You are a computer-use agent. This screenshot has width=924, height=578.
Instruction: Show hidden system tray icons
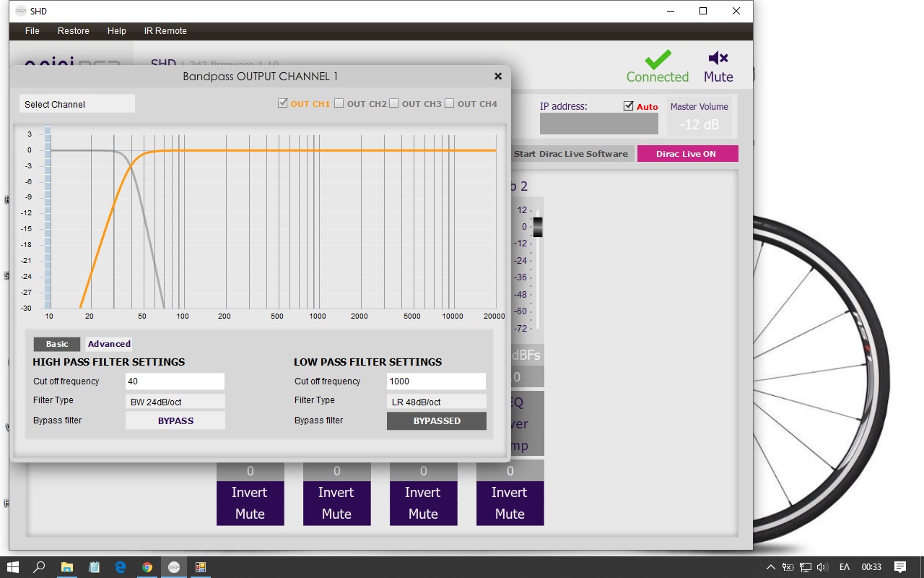point(770,567)
